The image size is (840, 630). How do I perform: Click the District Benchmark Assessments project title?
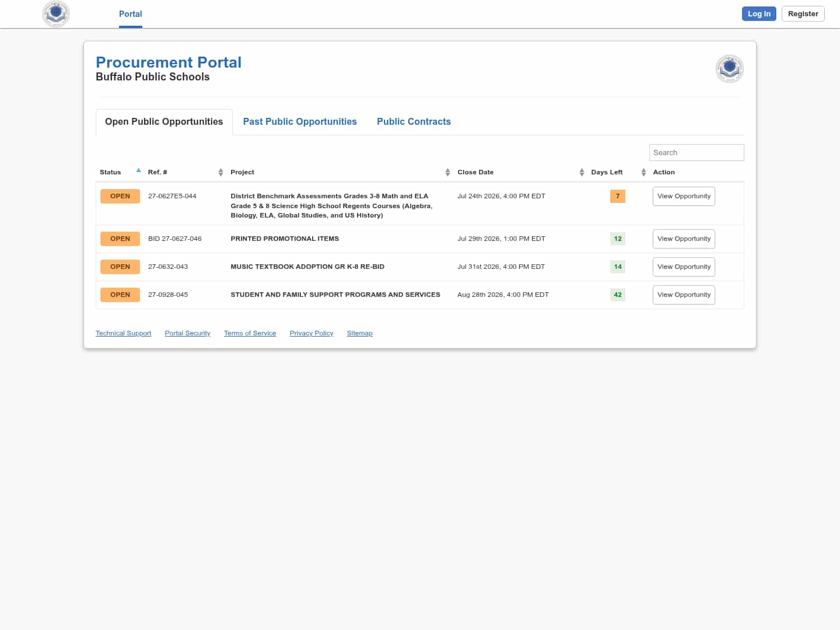click(x=331, y=205)
